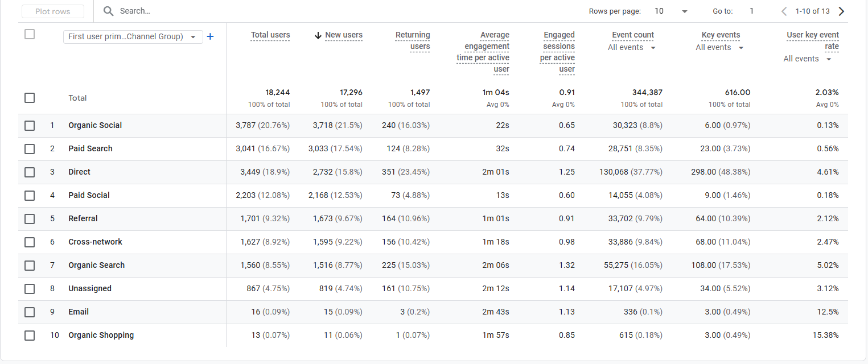Image resolution: width=868 pixels, height=364 pixels.
Task: Expand Event count All events dropdown
Action: point(632,48)
